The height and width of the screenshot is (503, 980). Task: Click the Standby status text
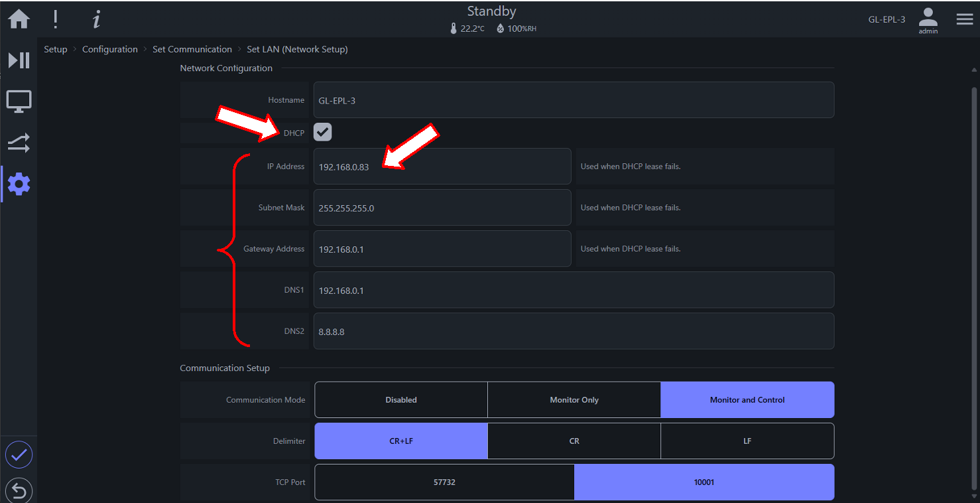pos(491,11)
